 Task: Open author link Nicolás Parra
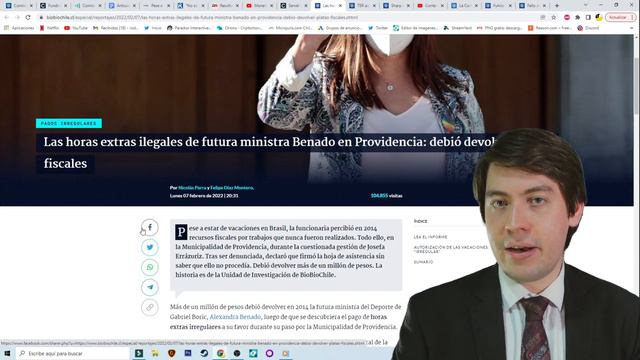click(x=192, y=188)
